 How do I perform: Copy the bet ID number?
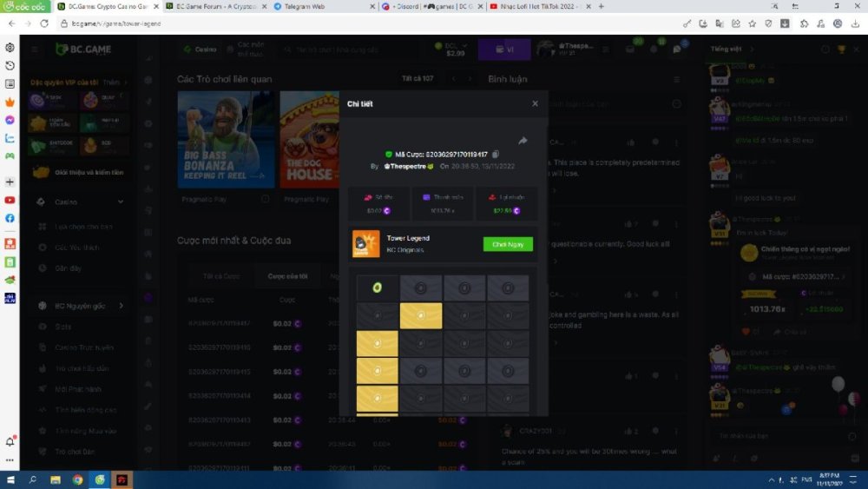pos(495,154)
